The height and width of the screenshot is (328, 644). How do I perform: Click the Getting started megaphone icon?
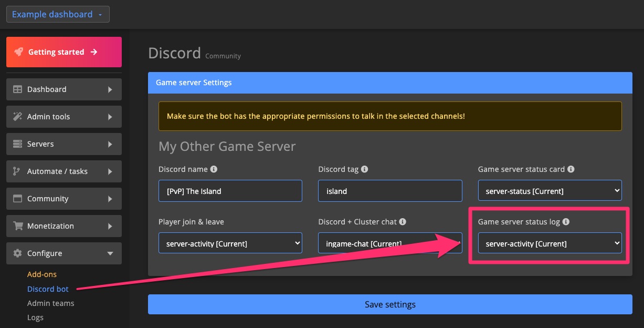click(19, 52)
